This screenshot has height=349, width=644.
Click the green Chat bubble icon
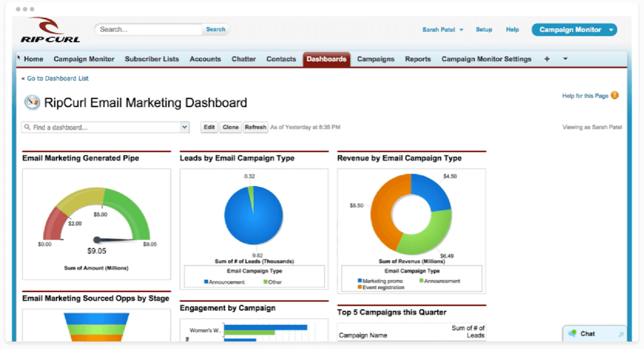click(573, 334)
